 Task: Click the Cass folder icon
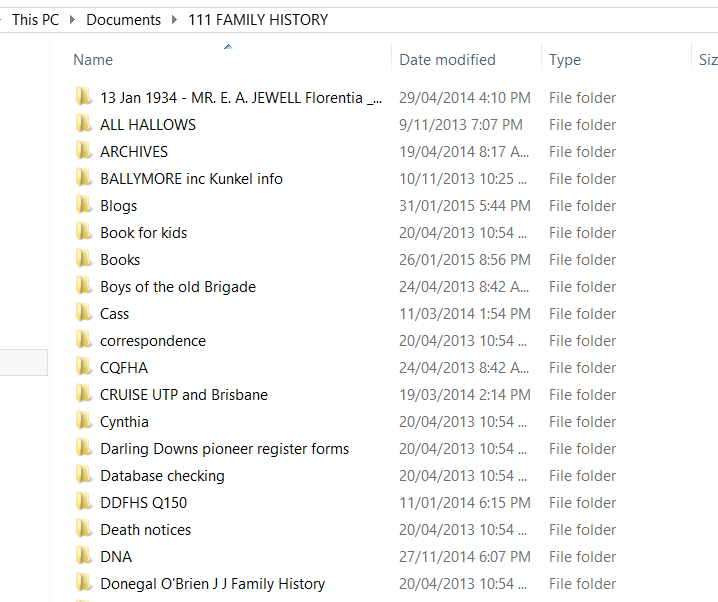84,314
